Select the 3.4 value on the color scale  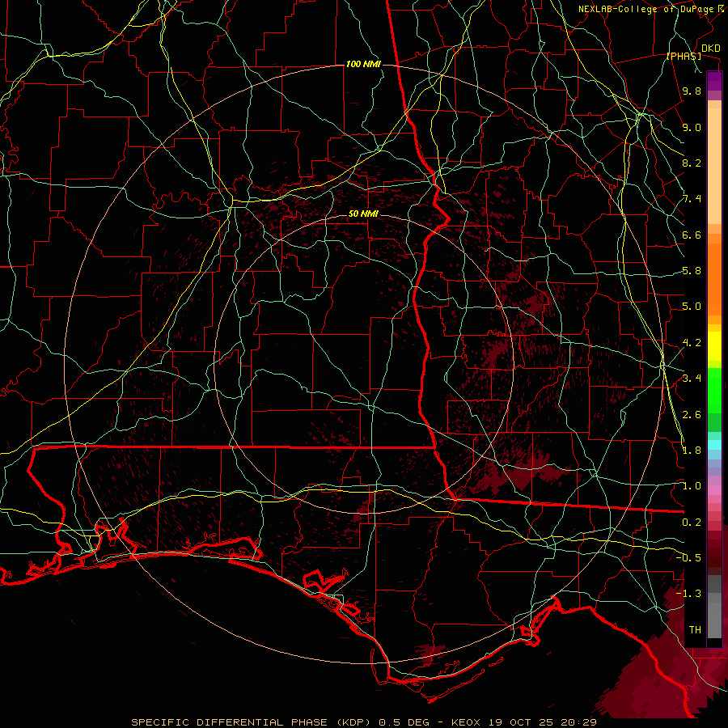(692, 379)
